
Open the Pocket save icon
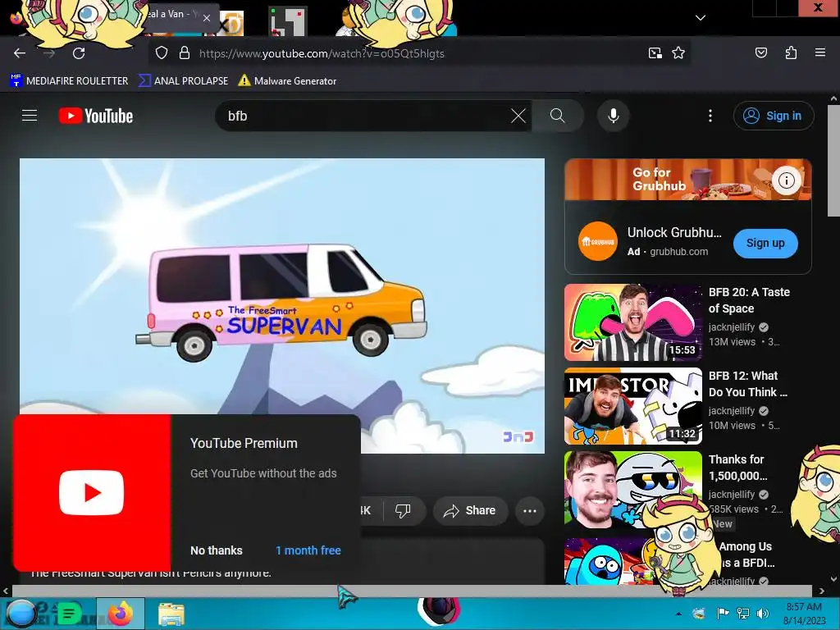tap(760, 53)
